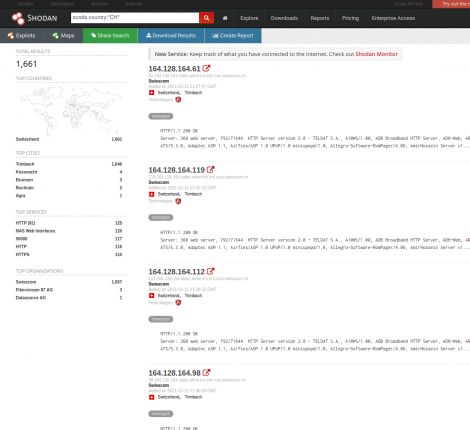The width and height of the screenshot is (470, 430).
Task: Open external link icon beside 164.128.164.61
Action: tap(206, 68)
